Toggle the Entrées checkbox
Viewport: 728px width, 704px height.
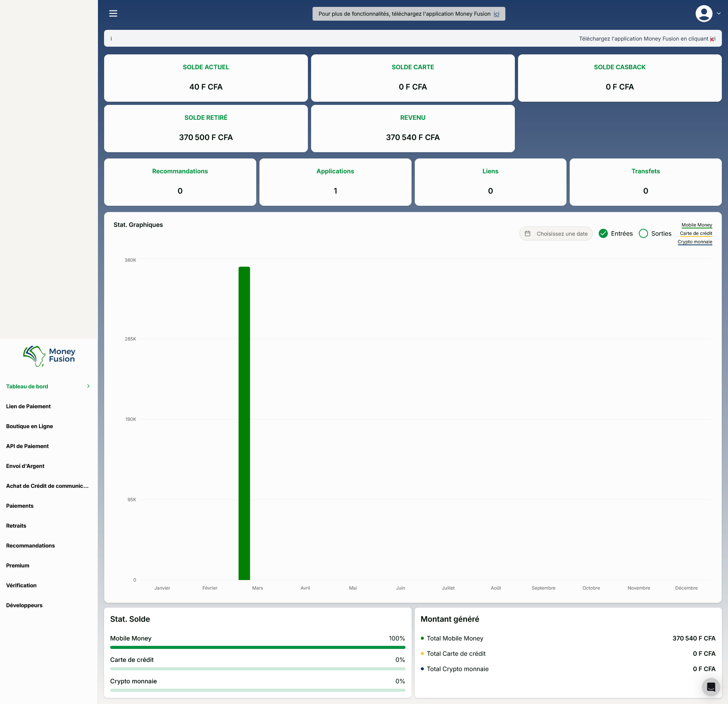click(603, 233)
